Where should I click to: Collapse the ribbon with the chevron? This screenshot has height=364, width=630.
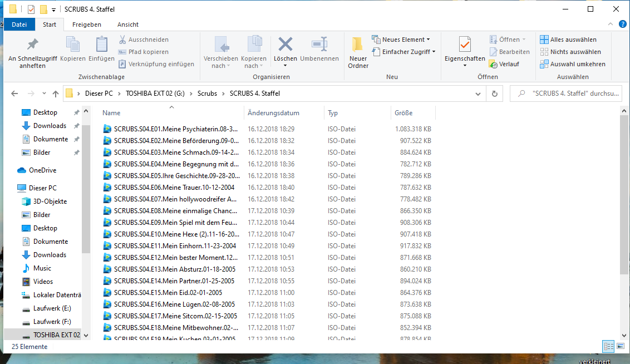pyautogui.click(x=611, y=24)
